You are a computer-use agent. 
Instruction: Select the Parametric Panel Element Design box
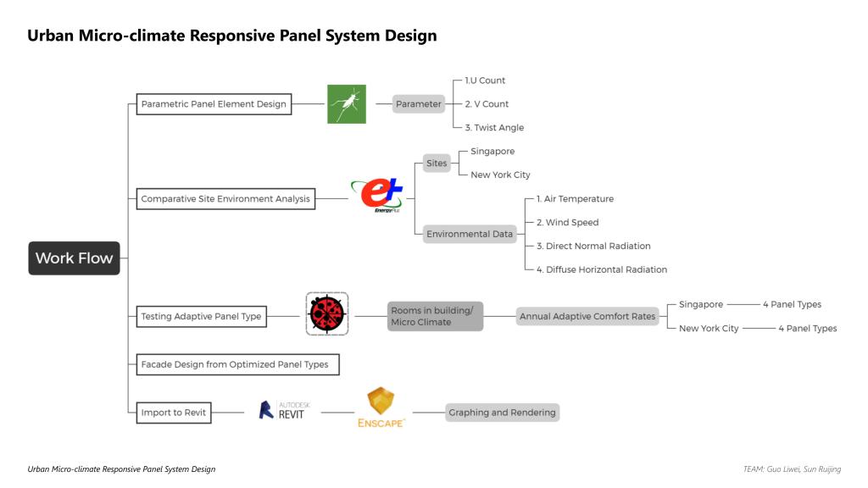pyautogui.click(x=214, y=104)
